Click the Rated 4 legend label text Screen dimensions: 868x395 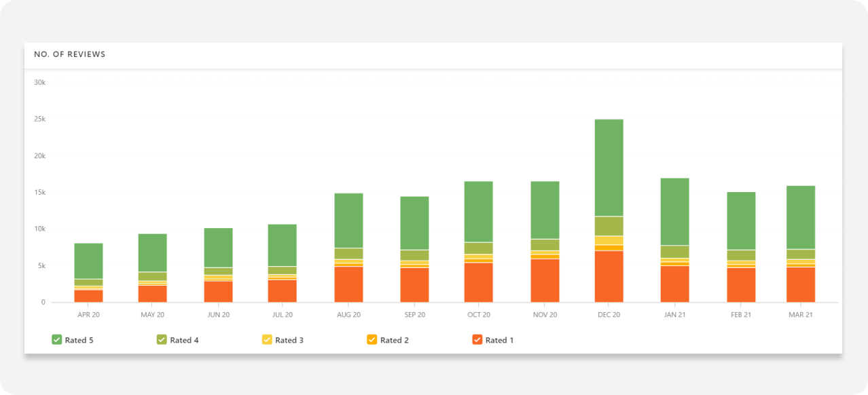pyautogui.click(x=184, y=340)
